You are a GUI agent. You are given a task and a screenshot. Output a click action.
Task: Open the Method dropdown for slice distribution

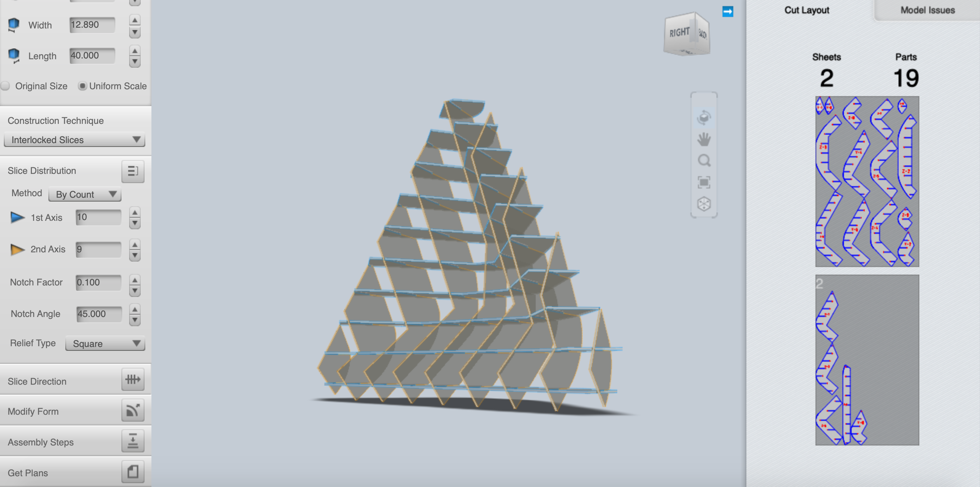[x=84, y=194]
